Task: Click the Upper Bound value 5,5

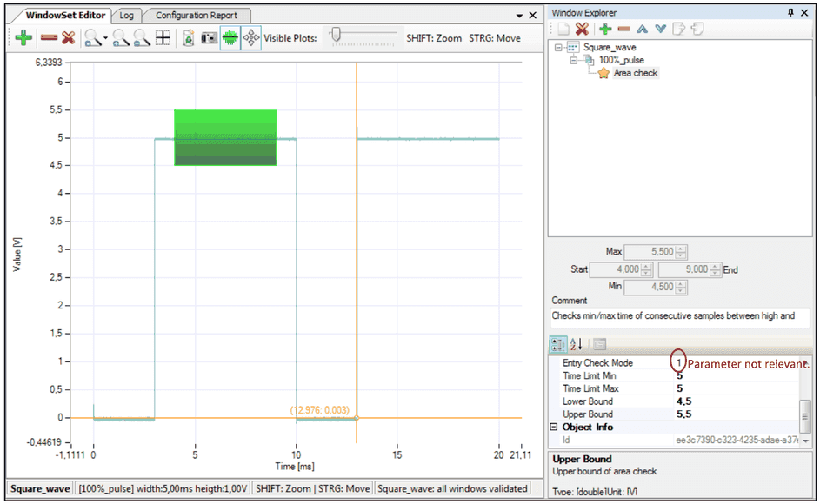Action: pos(684,414)
